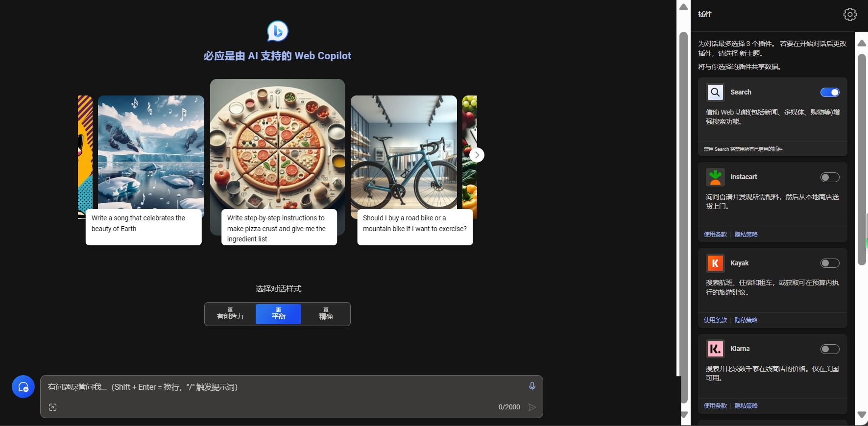Disable the Search plugin toggle
This screenshot has height=426, width=868.
tap(830, 93)
